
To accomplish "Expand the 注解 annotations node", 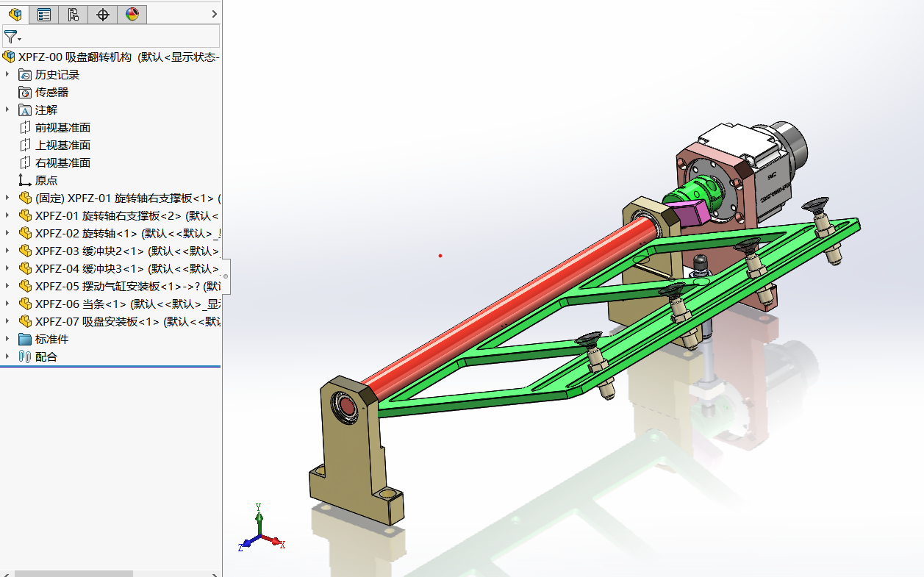I will click(x=8, y=110).
